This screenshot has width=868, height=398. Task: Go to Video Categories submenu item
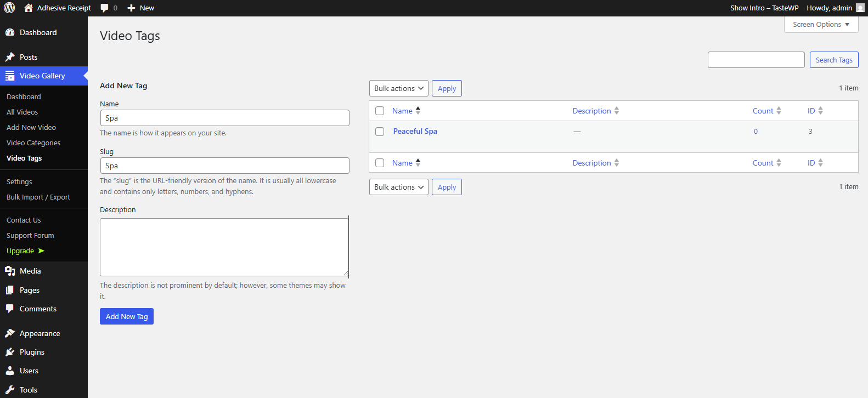point(33,143)
